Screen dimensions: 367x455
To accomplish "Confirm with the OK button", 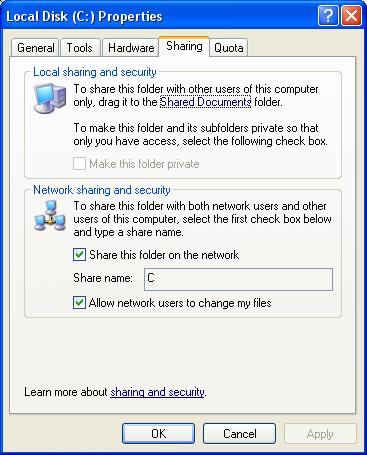I will click(158, 434).
